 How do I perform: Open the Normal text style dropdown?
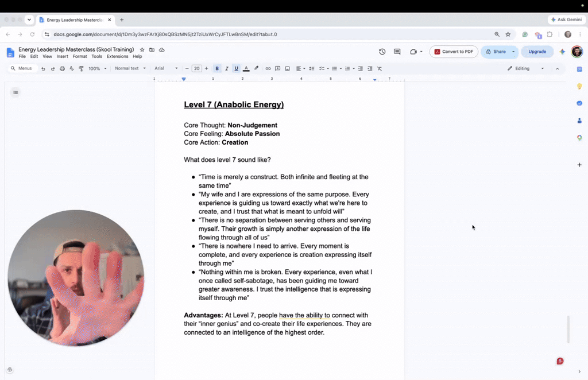[x=130, y=68]
